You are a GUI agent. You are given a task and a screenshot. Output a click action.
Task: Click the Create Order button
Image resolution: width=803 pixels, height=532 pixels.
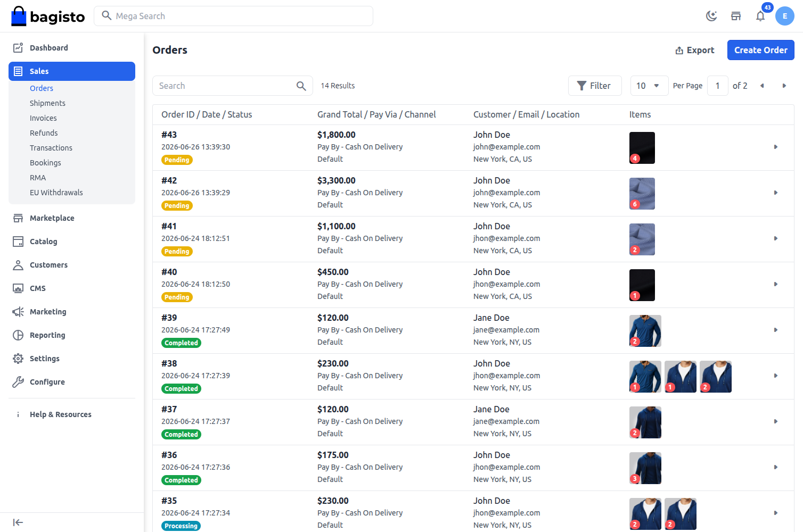tap(761, 50)
